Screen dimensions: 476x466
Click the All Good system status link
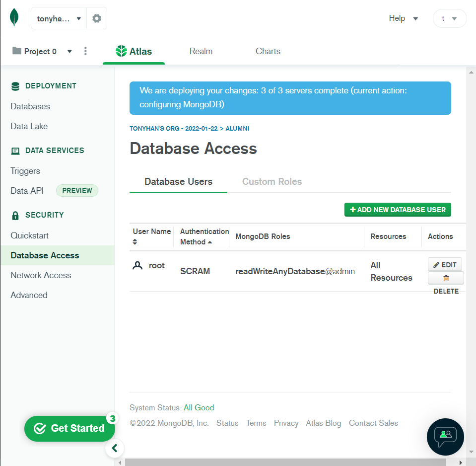pyautogui.click(x=199, y=407)
